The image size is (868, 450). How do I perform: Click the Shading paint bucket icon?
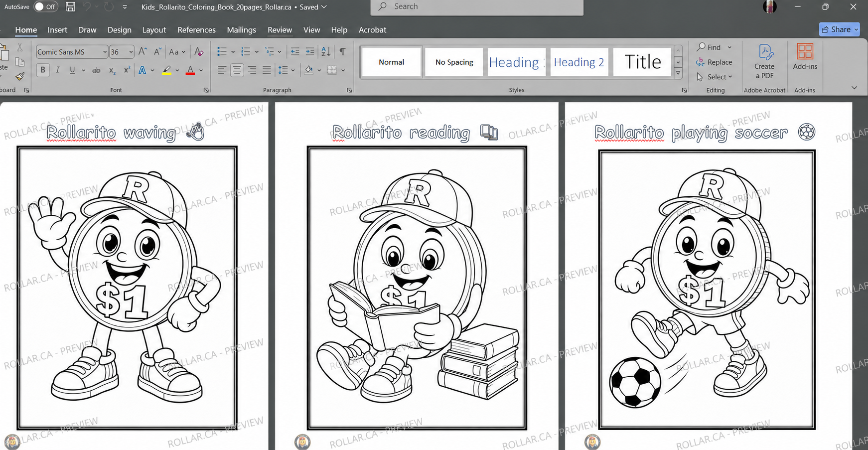[x=309, y=70]
